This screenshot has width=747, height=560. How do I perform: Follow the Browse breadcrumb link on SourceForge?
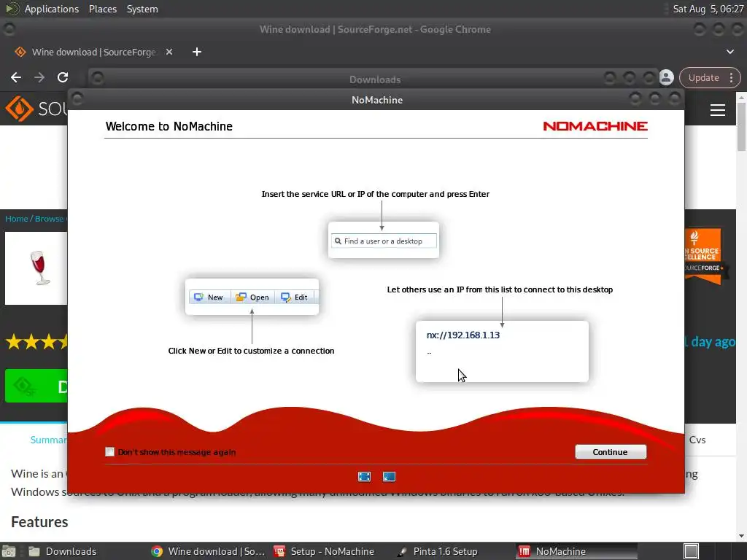pos(49,219)
